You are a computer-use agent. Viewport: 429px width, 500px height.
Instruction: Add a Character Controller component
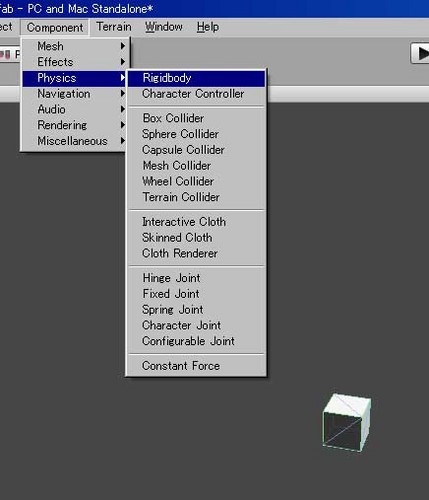coord(196,94)
